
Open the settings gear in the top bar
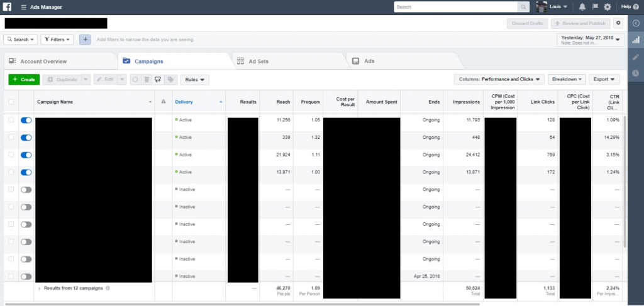608,7
